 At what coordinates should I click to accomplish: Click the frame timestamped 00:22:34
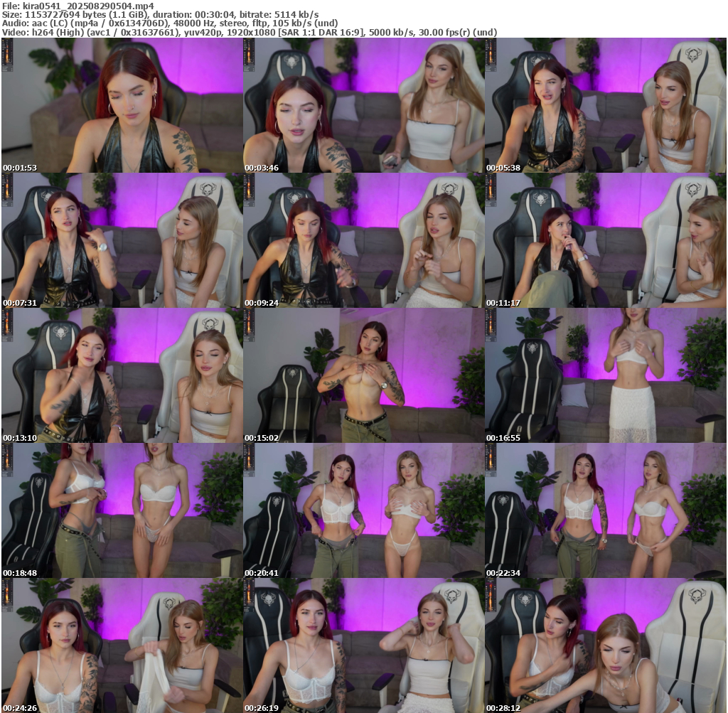[x=606, y=510]
